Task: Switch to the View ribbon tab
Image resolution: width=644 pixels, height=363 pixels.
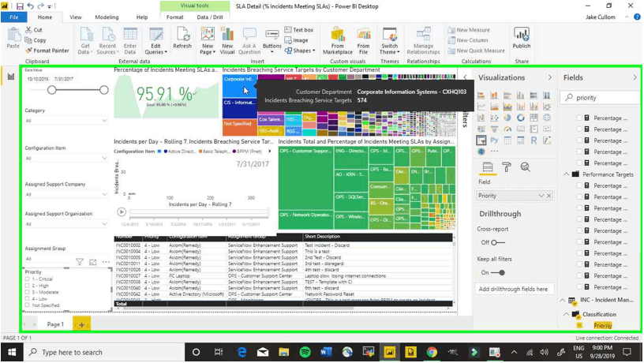Action: point(76,17)
